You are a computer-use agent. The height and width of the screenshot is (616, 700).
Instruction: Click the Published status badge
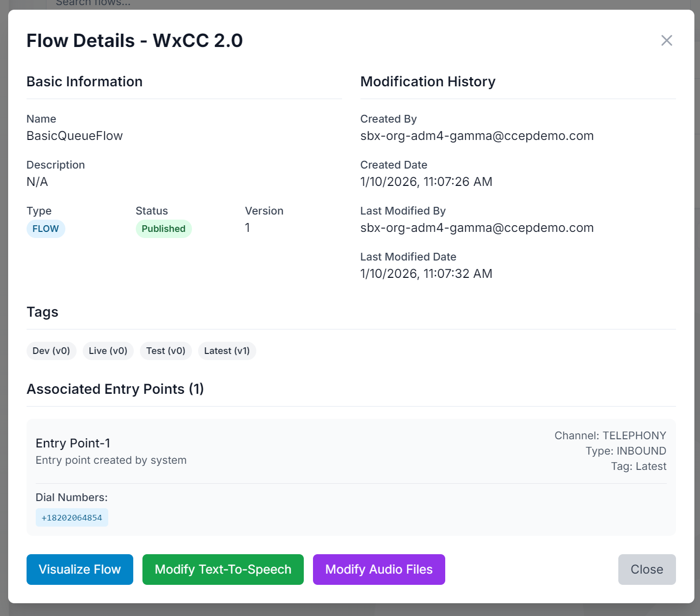point(163,229)
